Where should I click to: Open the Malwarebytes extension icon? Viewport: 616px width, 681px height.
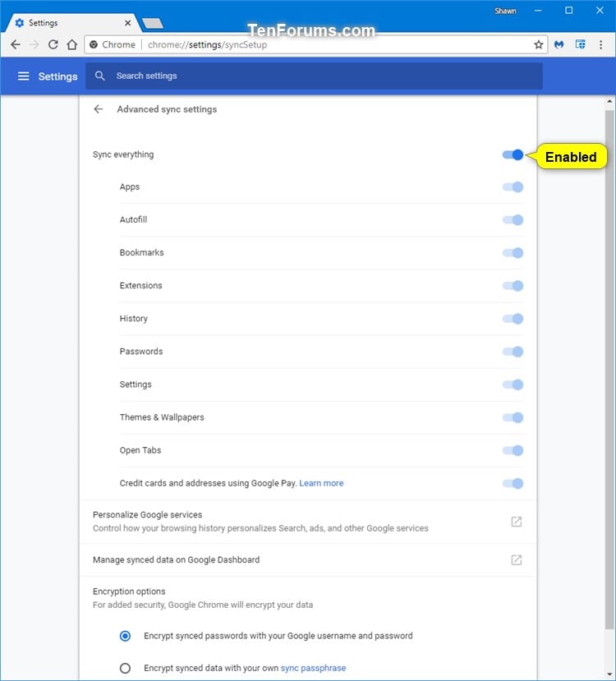[x=559, y=44]
